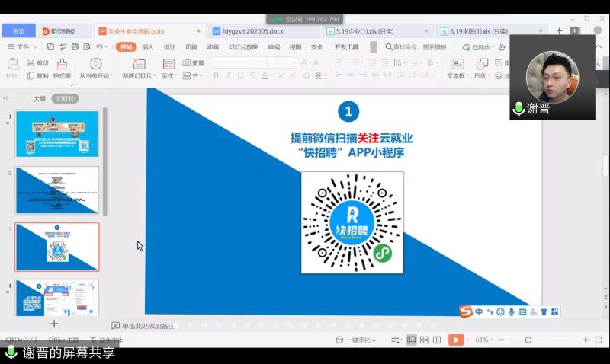Switch to slide sorter grid view

[424, 340]
